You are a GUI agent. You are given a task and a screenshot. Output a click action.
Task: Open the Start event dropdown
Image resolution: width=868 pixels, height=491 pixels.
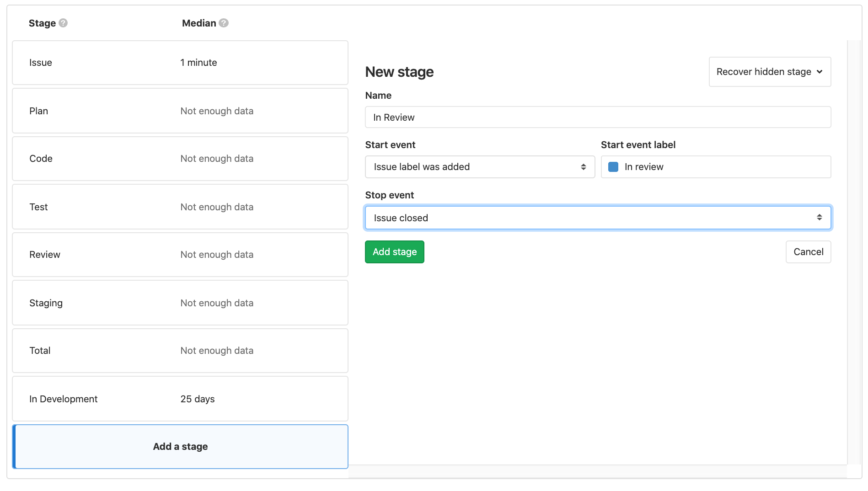point(480,167)
